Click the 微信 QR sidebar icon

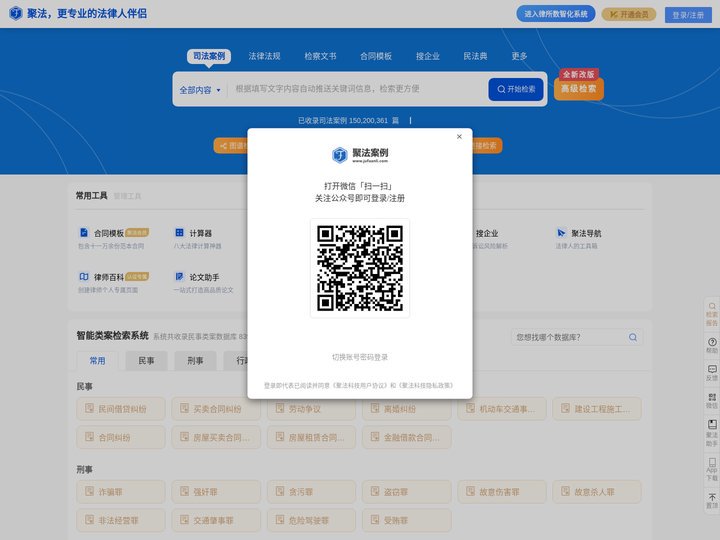click(x=712, y=400)
